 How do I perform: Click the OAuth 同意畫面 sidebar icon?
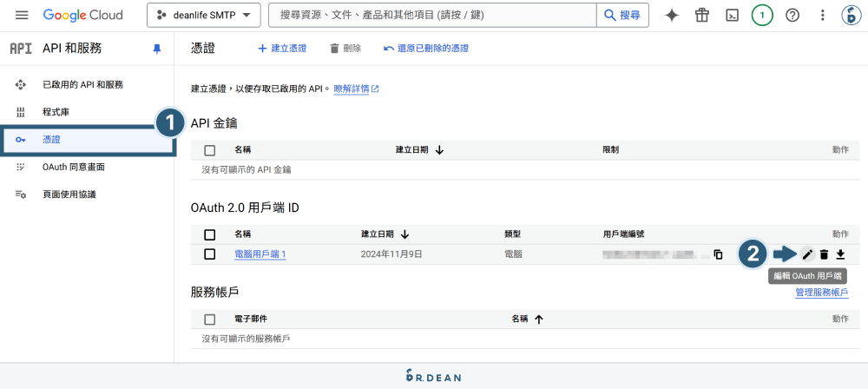coord(21,168)
